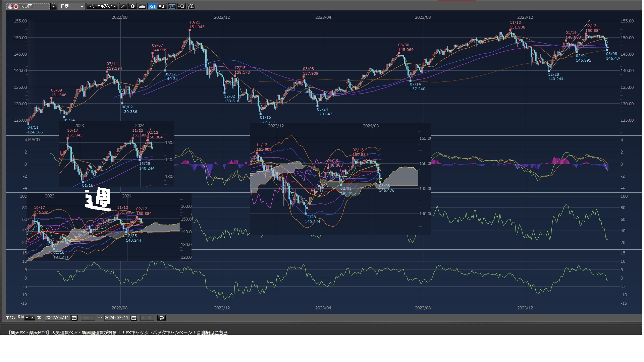Open the ドル/円 currency pair dropdown
Screen dimensions: 644x362
point(53,6)
